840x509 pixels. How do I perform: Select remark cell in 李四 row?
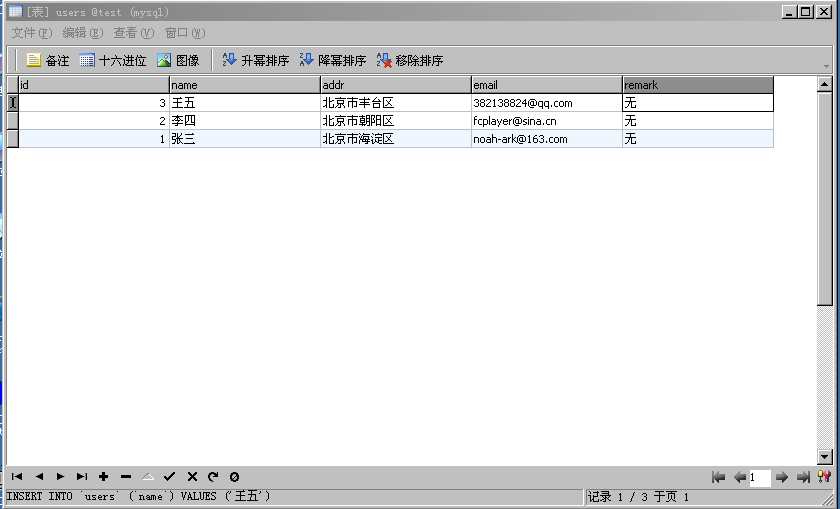click(x=698, y=121)
